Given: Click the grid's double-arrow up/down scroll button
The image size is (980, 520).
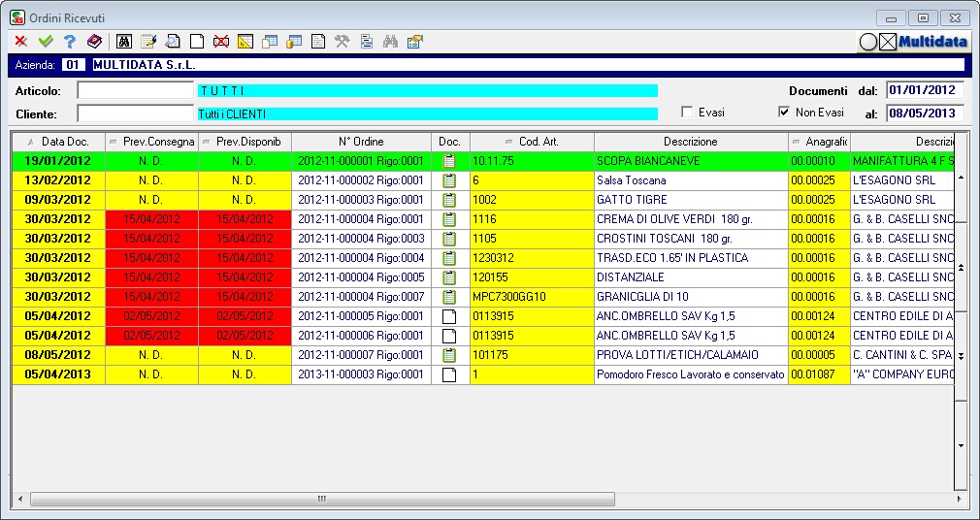Looking at the screenshot, I should (962, 267).
